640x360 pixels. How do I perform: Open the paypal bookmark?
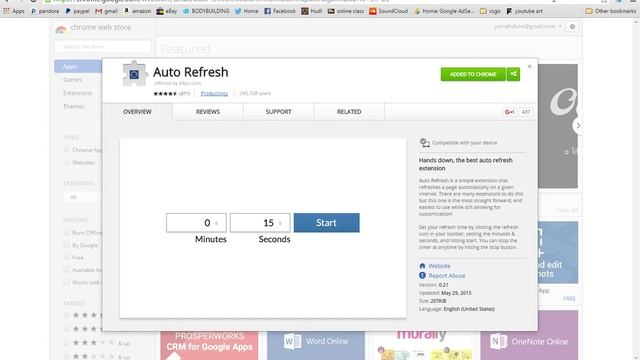[x=78, y=11]
